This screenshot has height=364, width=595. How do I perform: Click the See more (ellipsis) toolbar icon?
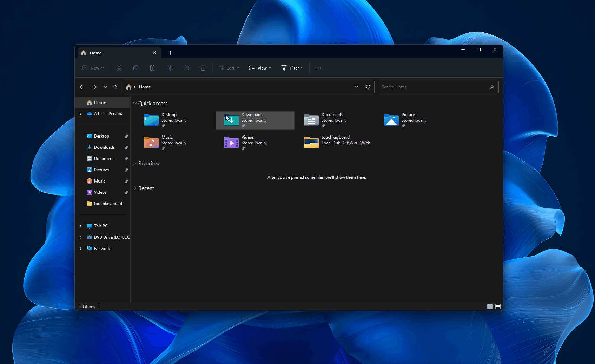[x=318, y=68]
